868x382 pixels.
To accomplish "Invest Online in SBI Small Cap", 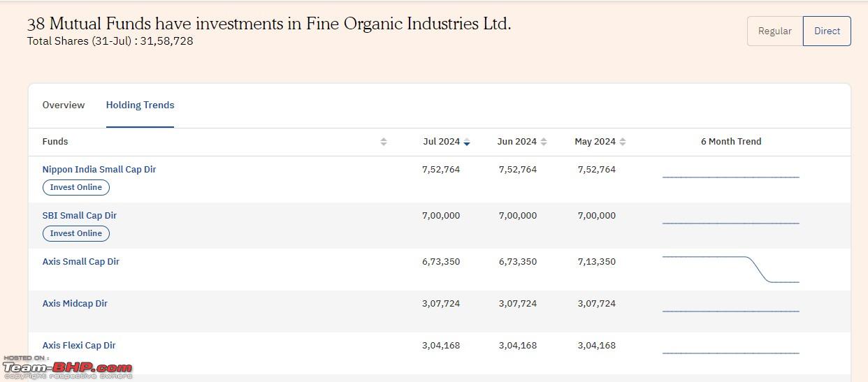I will 76,233.
